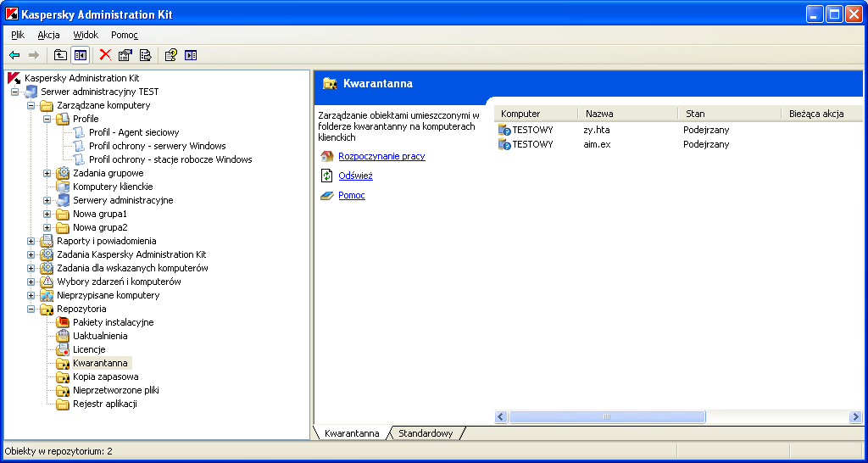
Task: Click the house icon beside Rozpoczynanie pracy
Action: point(327,156)
